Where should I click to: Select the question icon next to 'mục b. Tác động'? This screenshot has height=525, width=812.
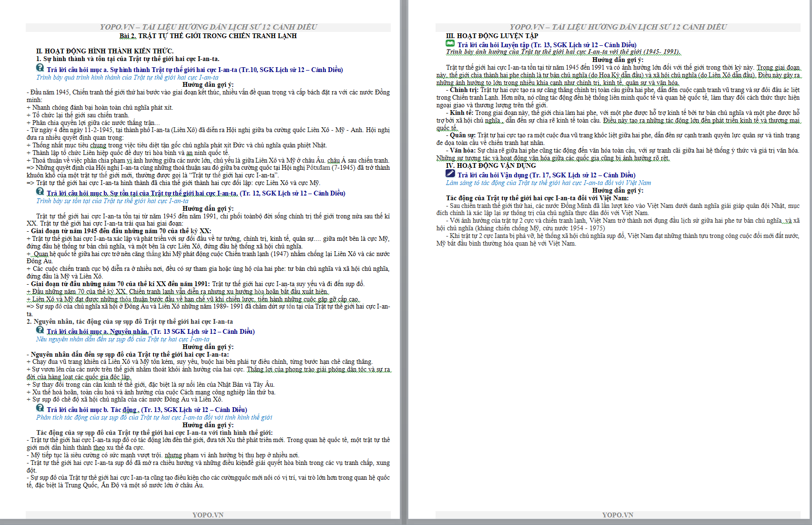40,408
